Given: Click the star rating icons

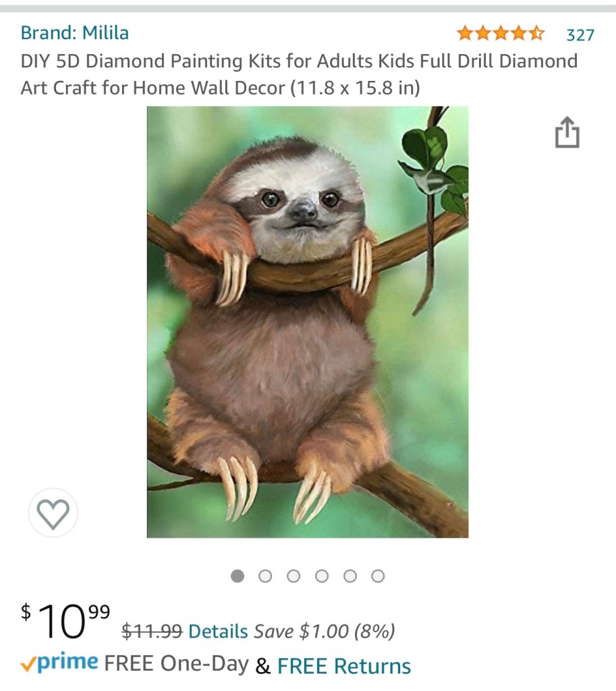Looking at the screenshot, I should click(x=500, y=33).
